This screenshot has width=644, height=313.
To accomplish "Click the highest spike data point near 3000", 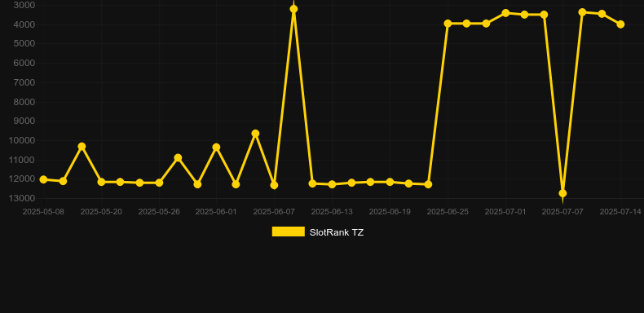I will [x=293, y=9].
